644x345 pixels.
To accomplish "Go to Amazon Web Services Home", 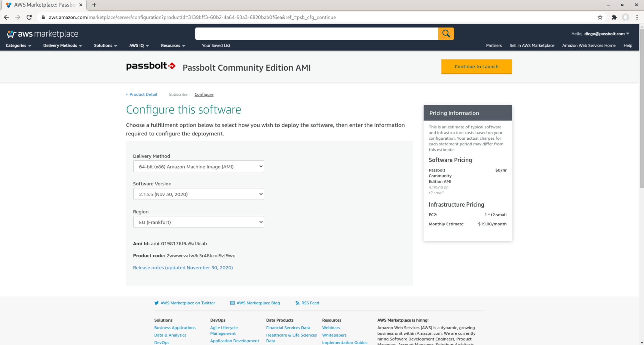I will pyautogui.click(x=589, y=46).
